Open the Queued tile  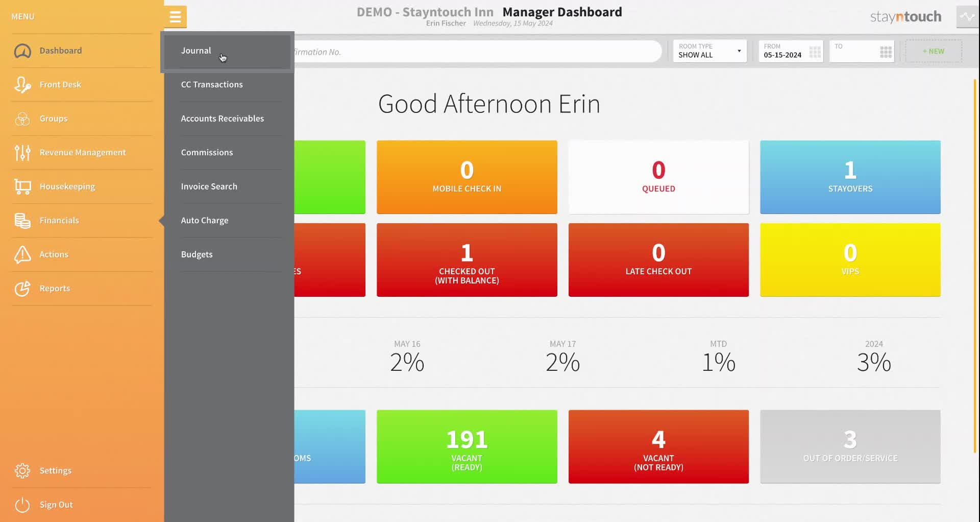(658, 177)
